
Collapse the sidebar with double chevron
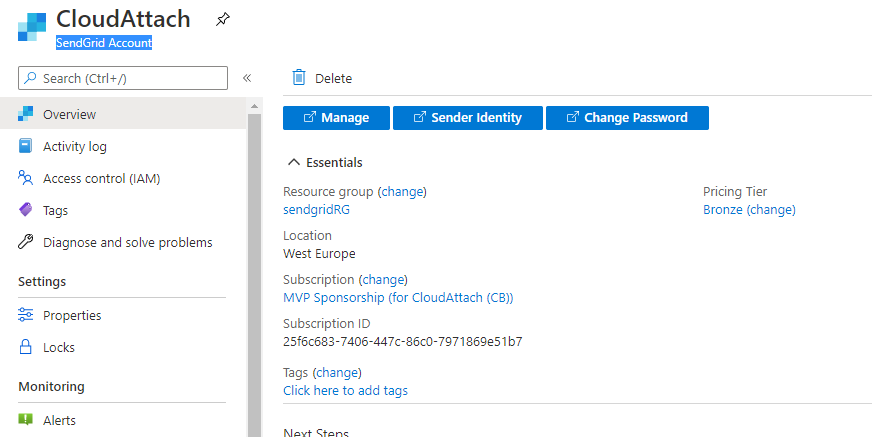(x=247, y=78)
